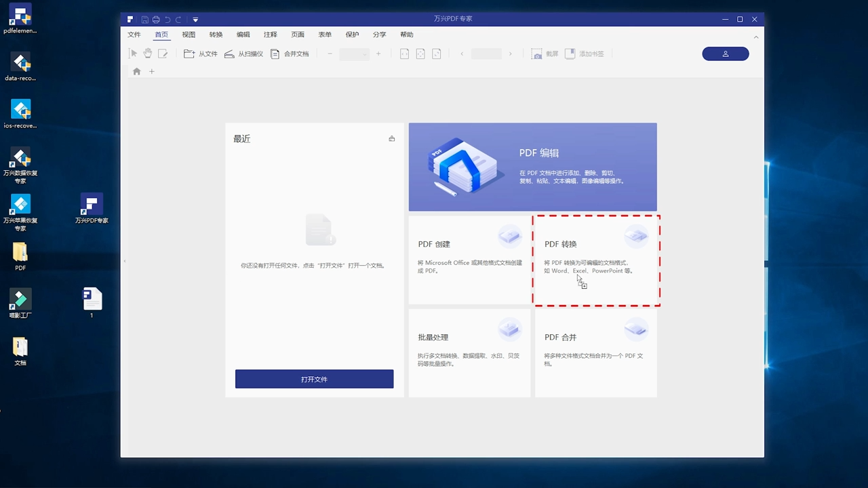The height and width of the screenshot is (488, 868).
Task: Switch to the 转换 tab
Action: 216,35
